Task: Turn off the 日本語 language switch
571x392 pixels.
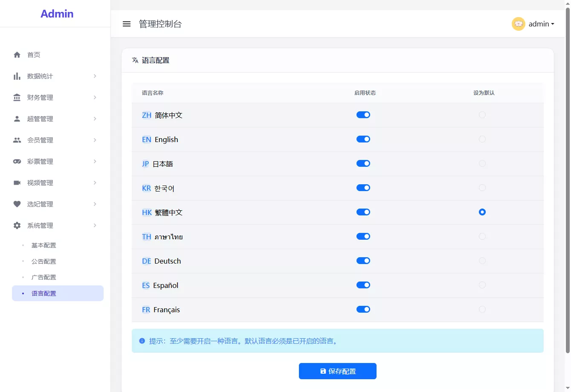Action: pyautogui.click(x=363, y=163)
